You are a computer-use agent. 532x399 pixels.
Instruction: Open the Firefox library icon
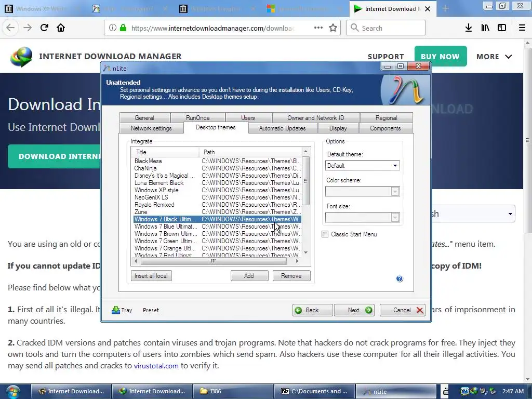point(485,28)
